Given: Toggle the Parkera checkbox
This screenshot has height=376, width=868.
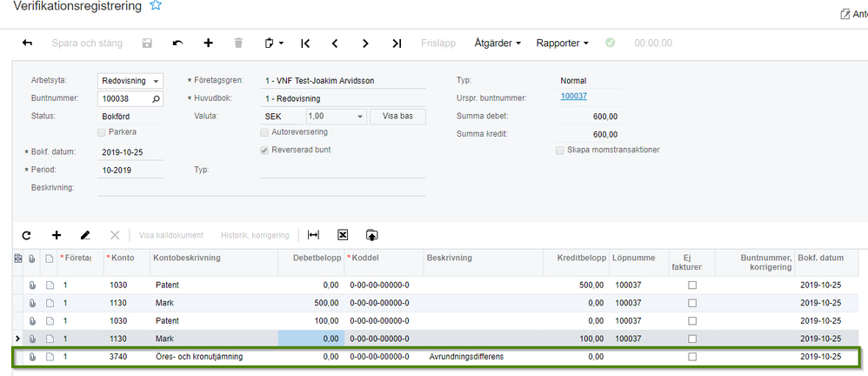Looking at the screenshot, I should [103, 132].
